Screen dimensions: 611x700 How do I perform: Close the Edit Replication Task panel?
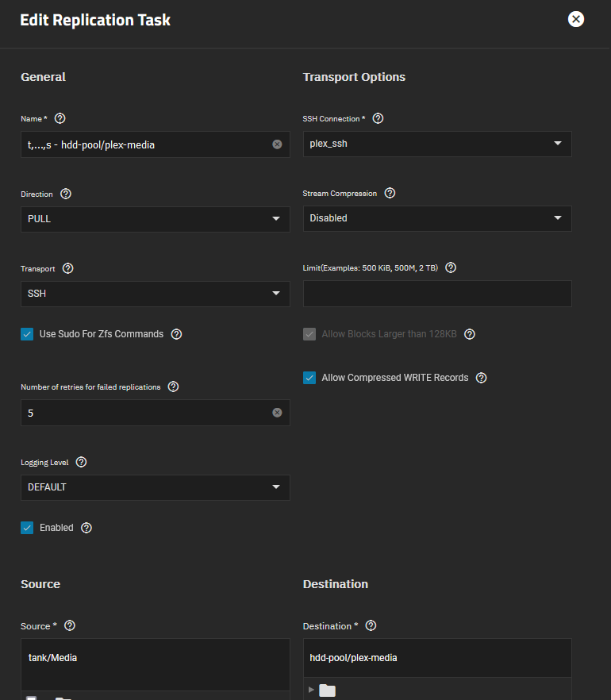(x=576, y=20)
